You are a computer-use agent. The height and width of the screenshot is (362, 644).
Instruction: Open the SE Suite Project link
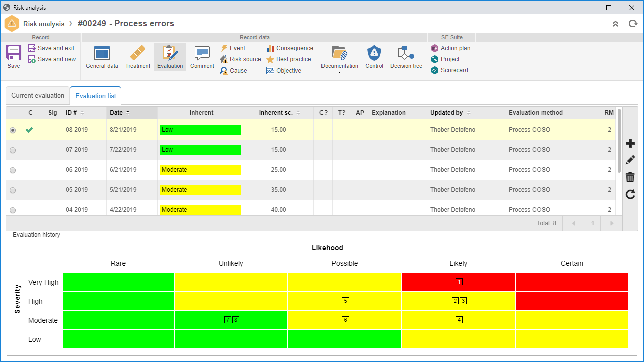(x=445, y=59)
